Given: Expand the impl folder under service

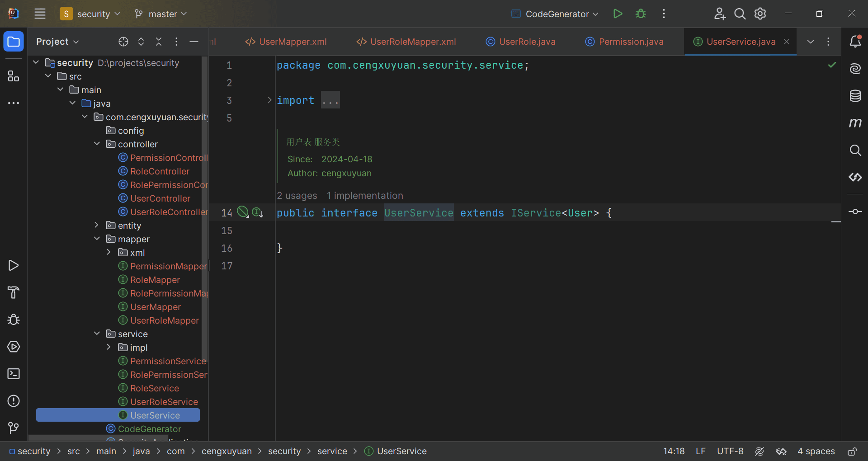Looking at the screenshot, I should click(x=108, y=347).
